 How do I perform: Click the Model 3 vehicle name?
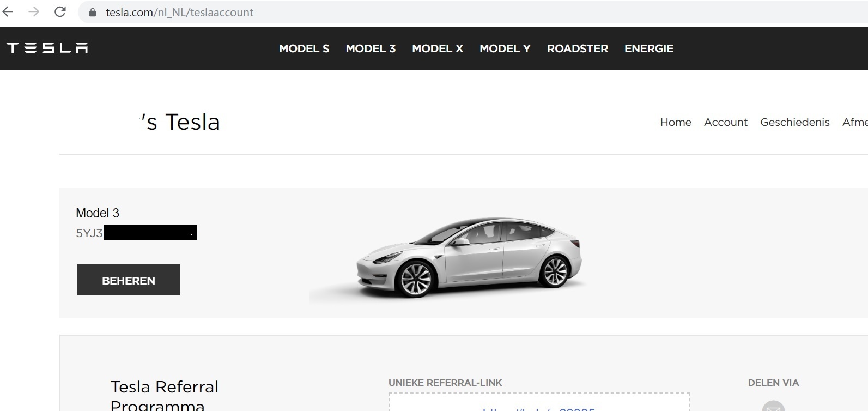[98, 213]
